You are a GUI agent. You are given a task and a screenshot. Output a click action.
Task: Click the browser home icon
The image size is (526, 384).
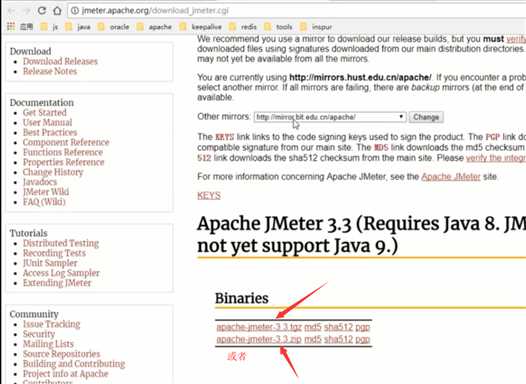[x=57, y=11]
